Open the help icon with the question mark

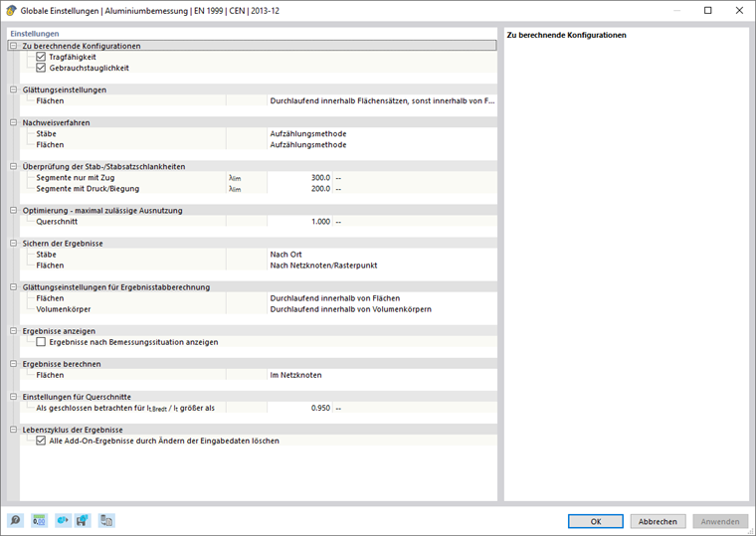16,520
